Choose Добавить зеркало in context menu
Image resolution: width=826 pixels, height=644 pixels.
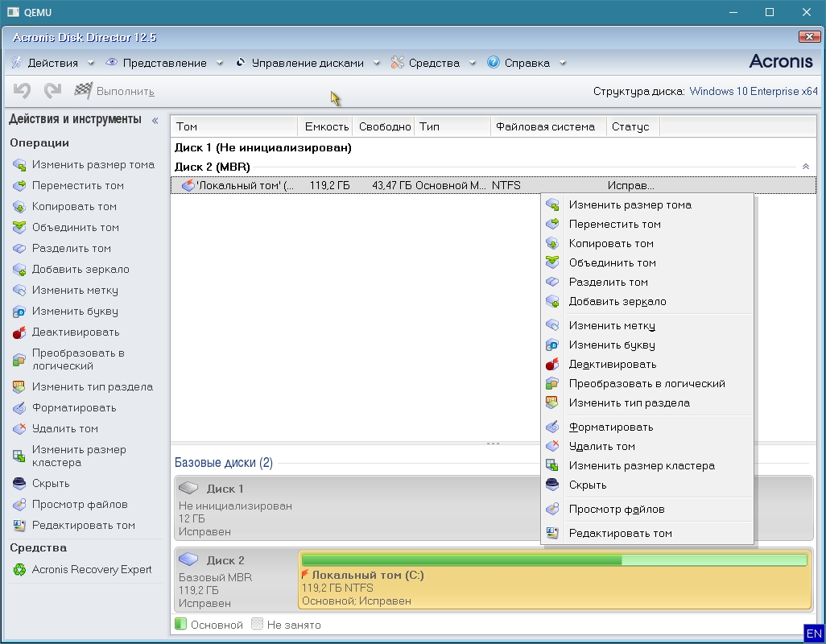(x=647, y=302)
